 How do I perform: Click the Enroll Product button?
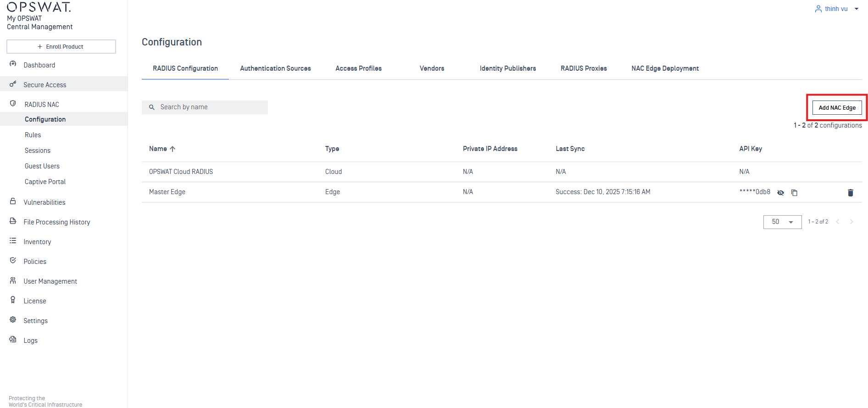[61, 47]
